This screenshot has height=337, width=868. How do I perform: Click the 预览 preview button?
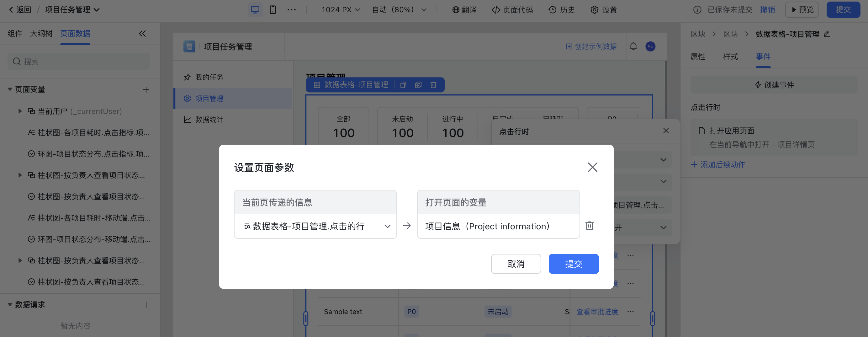802,10
